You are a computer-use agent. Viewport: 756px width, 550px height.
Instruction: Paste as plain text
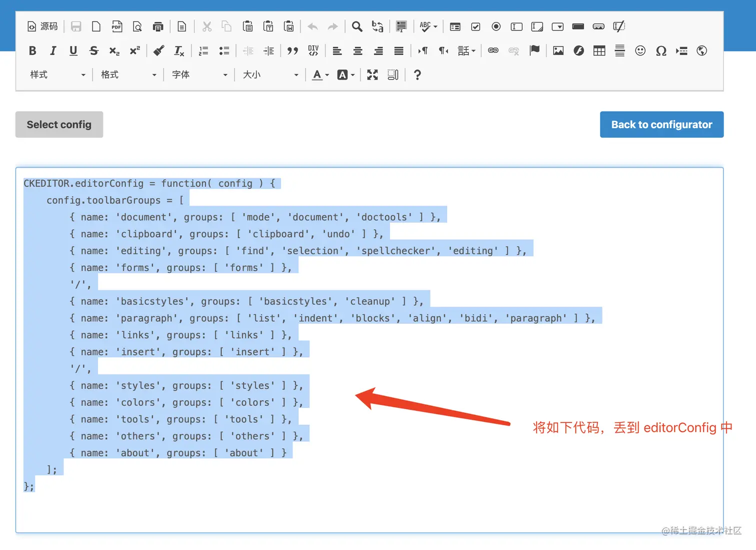[x=268, y=27]
